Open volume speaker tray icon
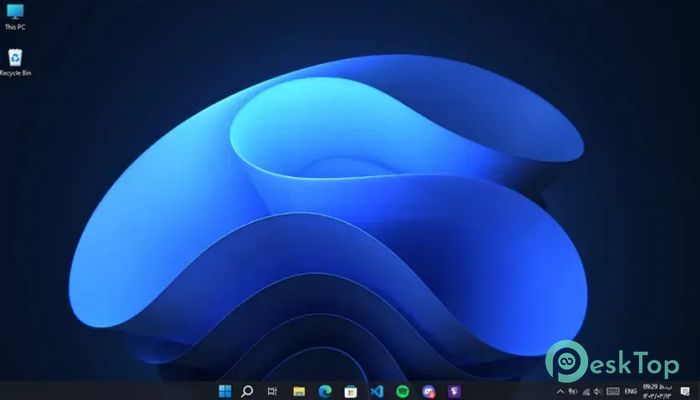 click(598, 392)
